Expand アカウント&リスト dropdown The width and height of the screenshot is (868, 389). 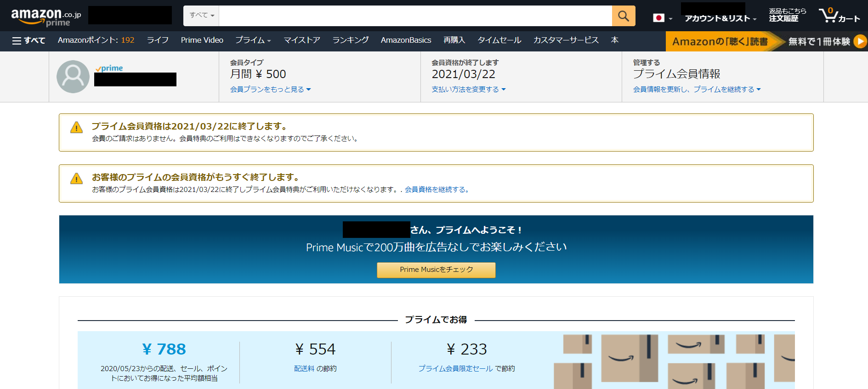(720, 18)
